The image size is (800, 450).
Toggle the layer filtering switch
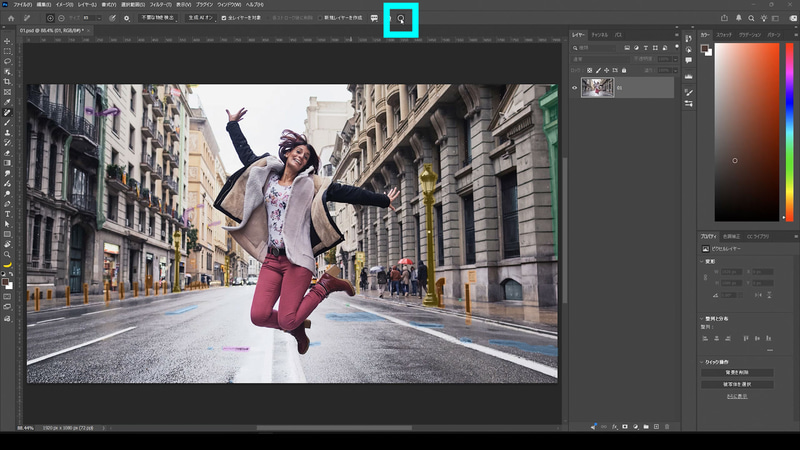(677, 46)
